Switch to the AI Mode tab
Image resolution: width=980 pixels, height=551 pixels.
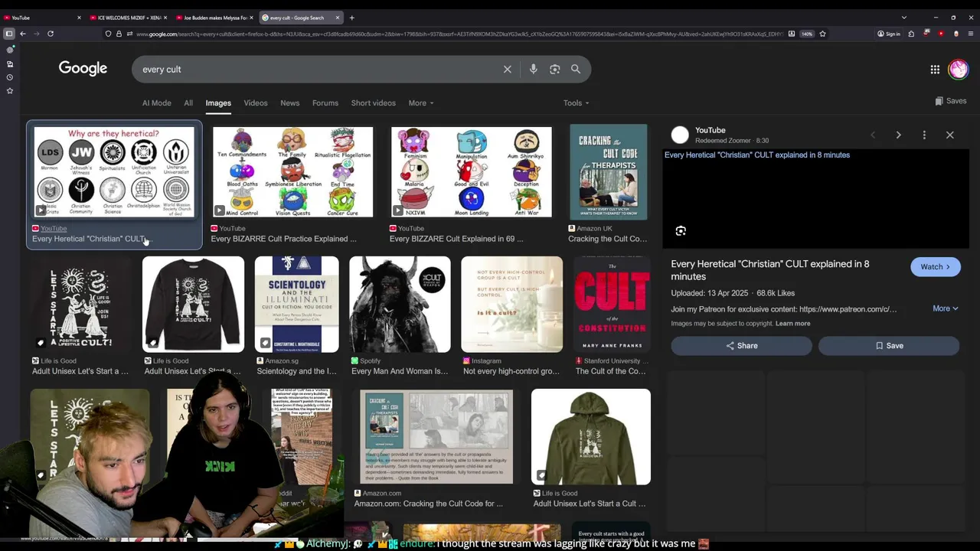tap(157, 103)
